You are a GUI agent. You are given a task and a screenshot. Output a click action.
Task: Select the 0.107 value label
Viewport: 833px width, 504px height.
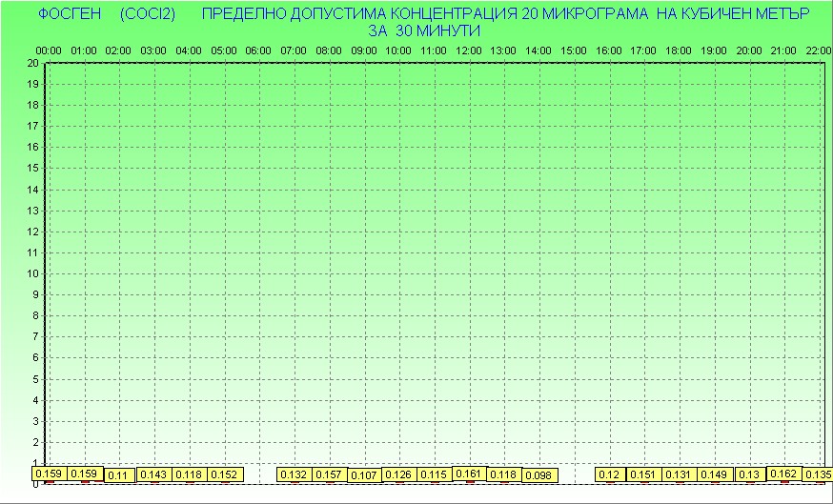pos(364,475)
